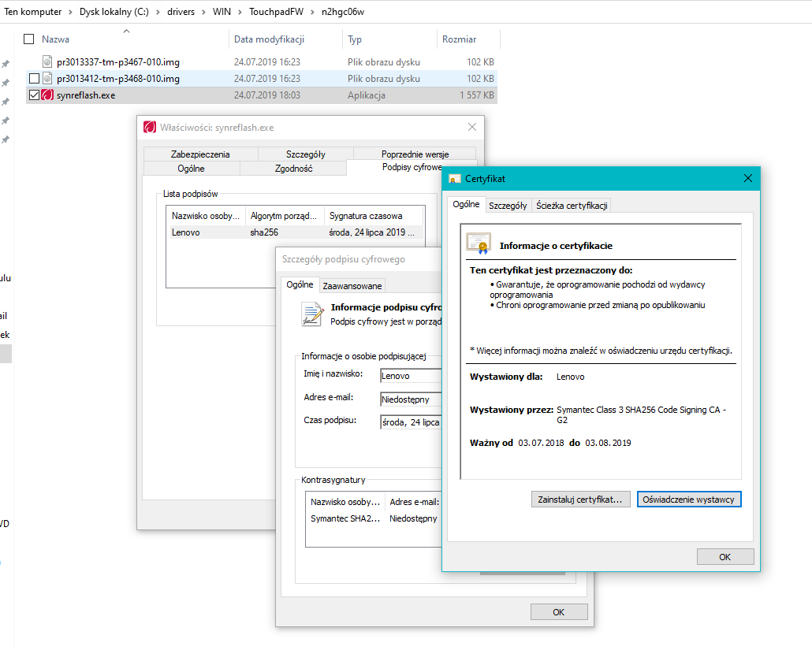This screenshot has height=650, width=812.
Task: Click the Nazwisko osoby... signature list header
Action: [x=206, y=216]
